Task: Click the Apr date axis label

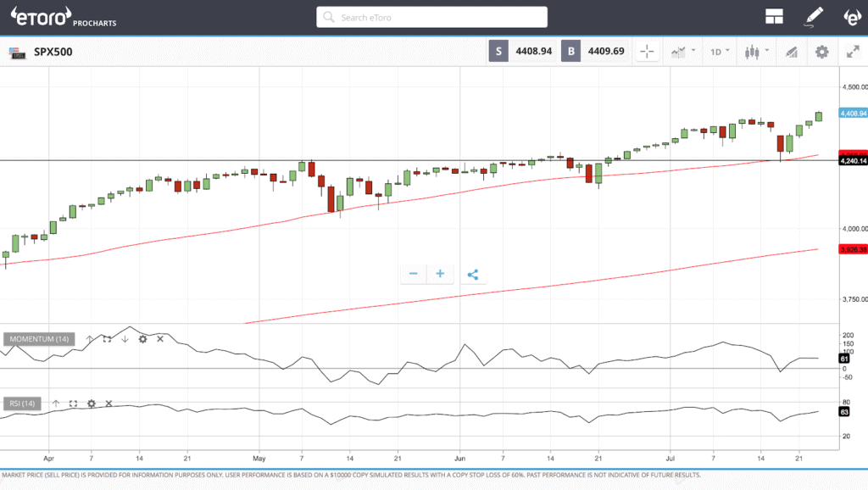Action: [x=48, y=459]
